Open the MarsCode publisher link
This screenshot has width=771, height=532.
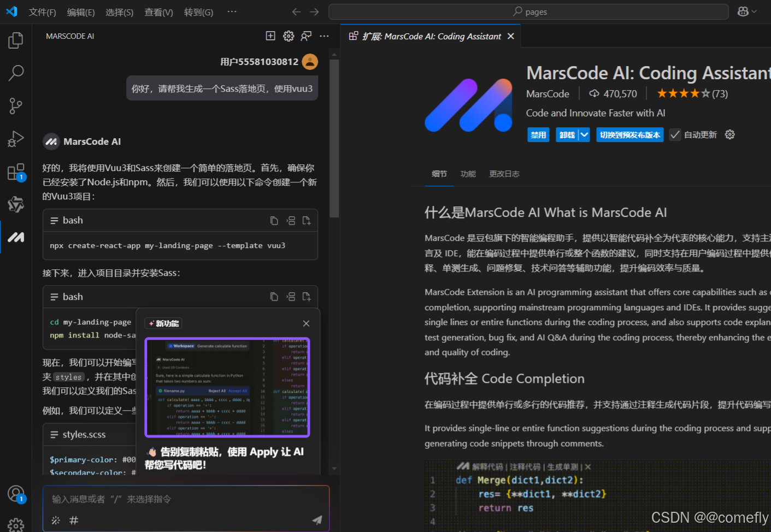pos(548,94)
